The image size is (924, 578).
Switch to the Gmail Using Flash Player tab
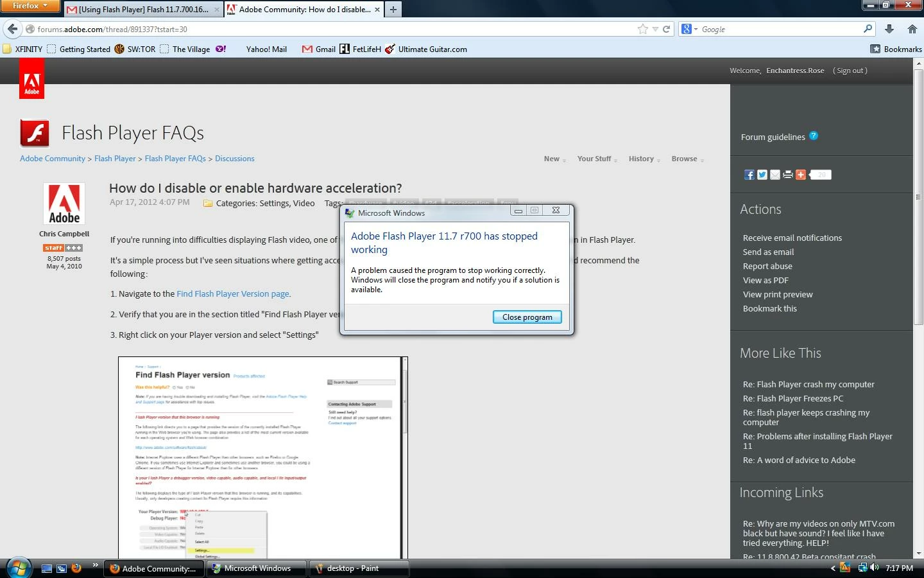(143, 10)
